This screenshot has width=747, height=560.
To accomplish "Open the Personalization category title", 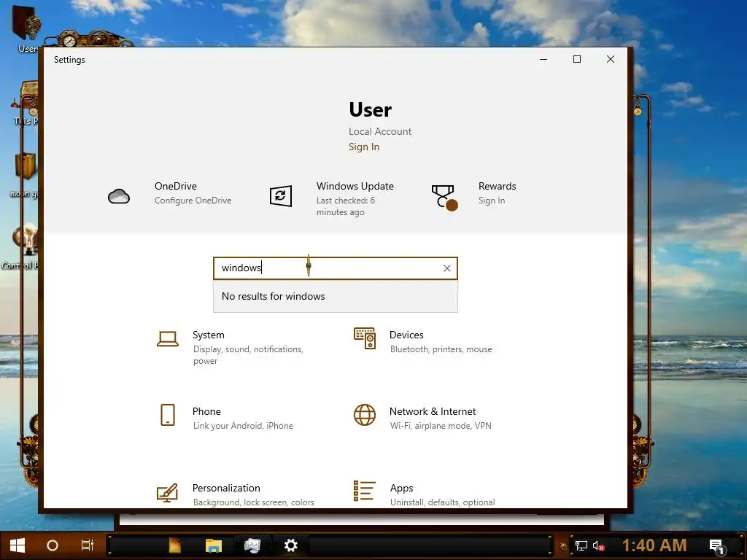I will (x=226, y=488).
